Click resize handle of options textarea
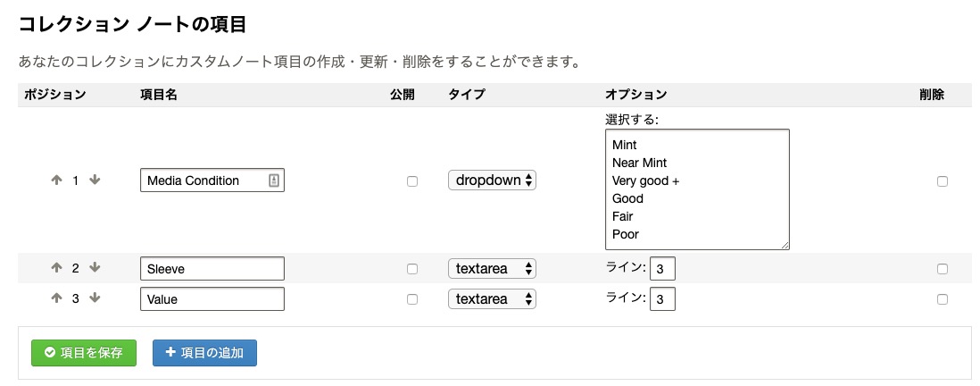 tap(785, 245)
